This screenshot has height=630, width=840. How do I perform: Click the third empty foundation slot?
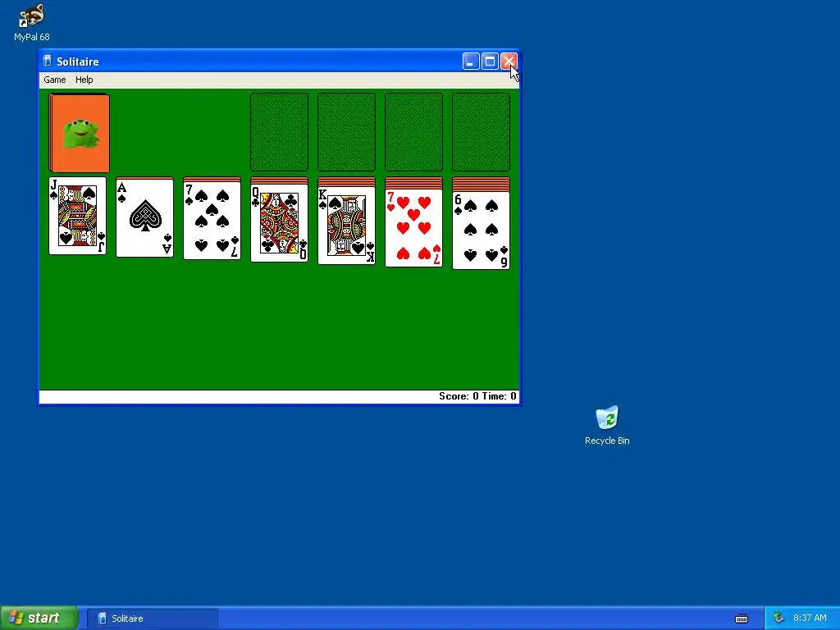pyautogui.click(x=413, y=132)
